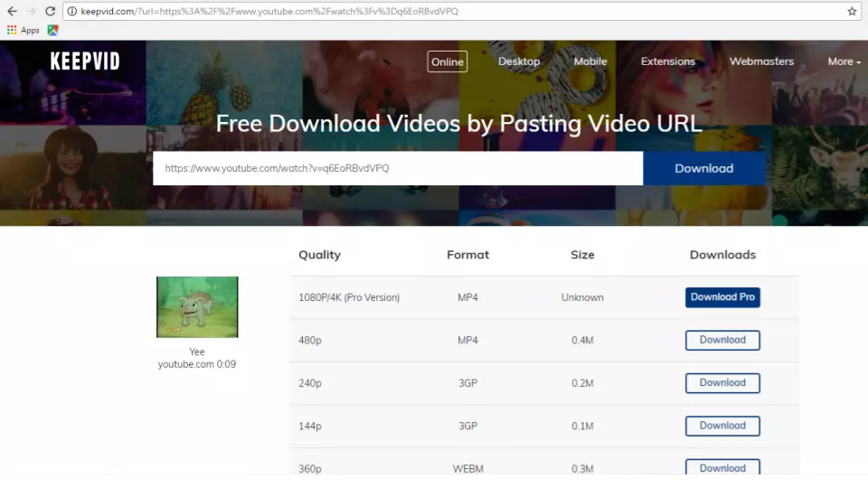The image size is (868, 488).
Task: Select the Downloads column header
Action: 722,255
